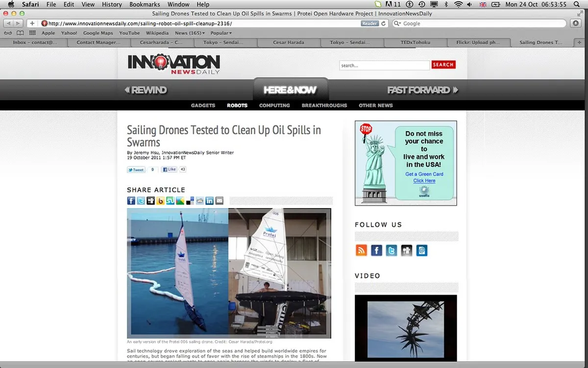588x368 pixels.
Task: Open Top Sites grid icon in bookmarks bar
Action: [x=33, y=33]
